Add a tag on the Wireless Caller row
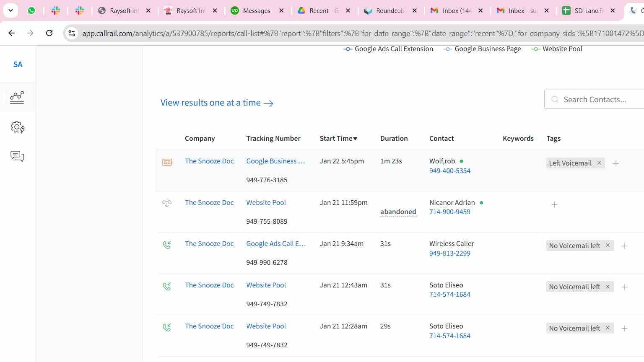This screenshot has width=644, height=362. coord(625,246)
